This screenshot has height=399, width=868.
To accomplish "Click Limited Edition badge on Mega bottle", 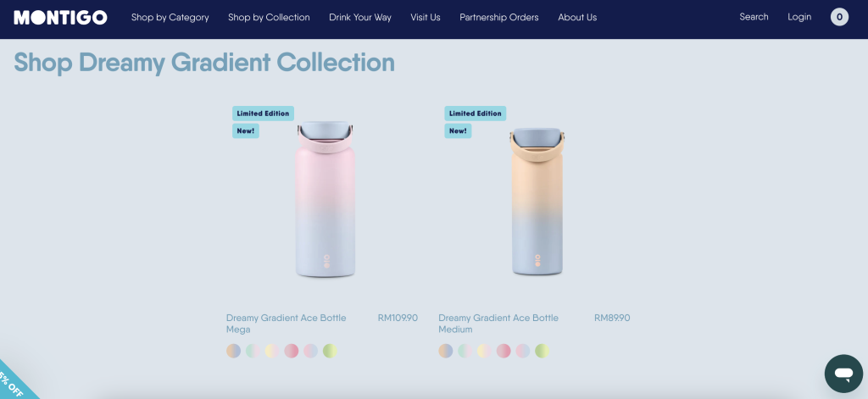I will 263,114.
